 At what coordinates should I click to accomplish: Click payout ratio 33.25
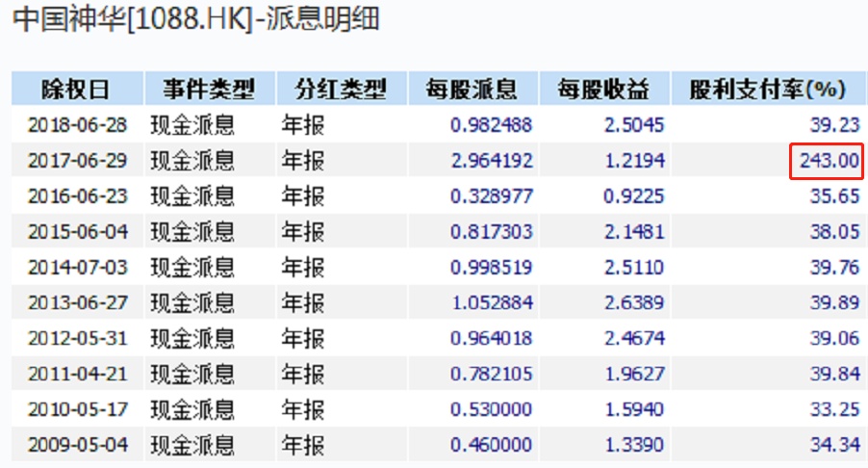(835, 408)
